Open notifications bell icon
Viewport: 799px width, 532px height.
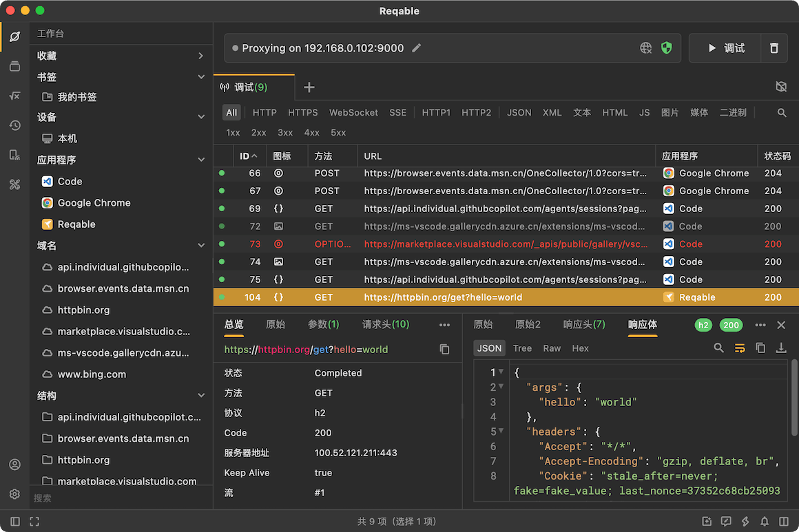pos(765,521)
